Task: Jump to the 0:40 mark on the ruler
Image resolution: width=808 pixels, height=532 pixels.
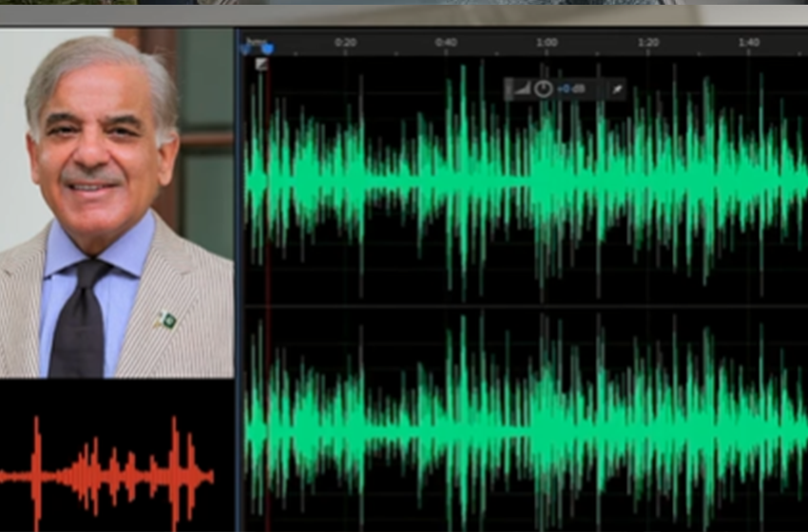Action: coord(446,43)
